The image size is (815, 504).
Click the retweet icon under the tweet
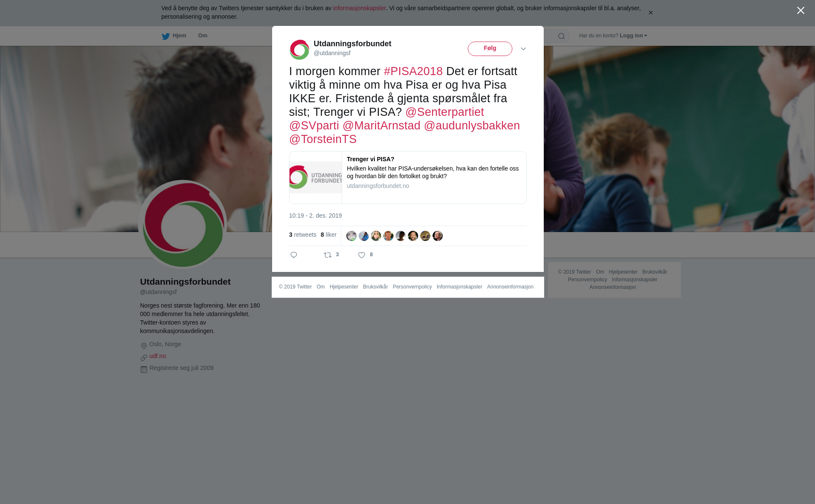coord(328,255)
